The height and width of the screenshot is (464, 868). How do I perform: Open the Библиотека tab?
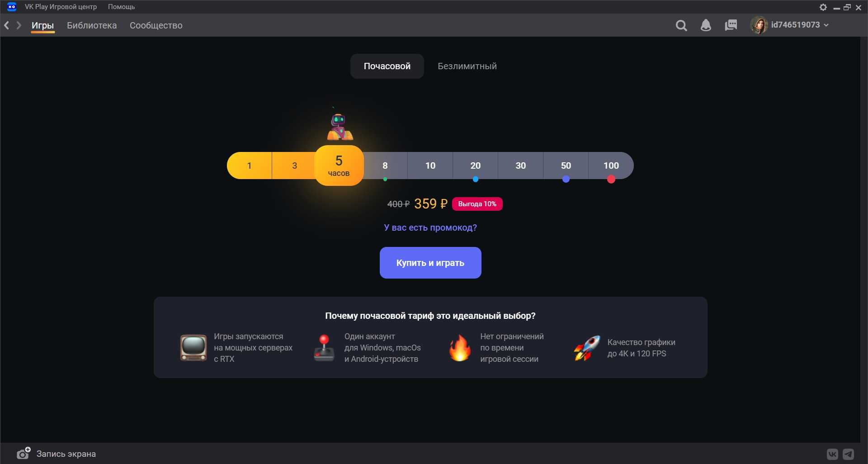coord(92,25)
